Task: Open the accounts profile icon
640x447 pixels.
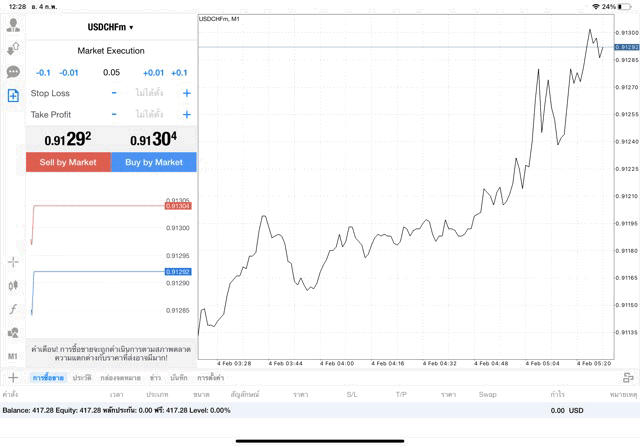Action: pyautogui.click(x=13, y=24)
